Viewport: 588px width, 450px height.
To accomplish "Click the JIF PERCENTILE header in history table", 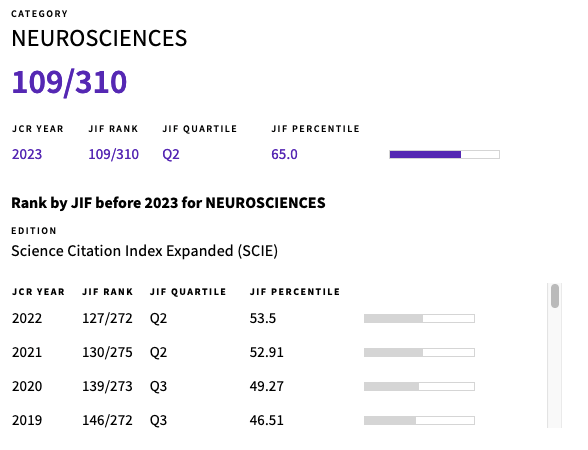I will (295, 292).
